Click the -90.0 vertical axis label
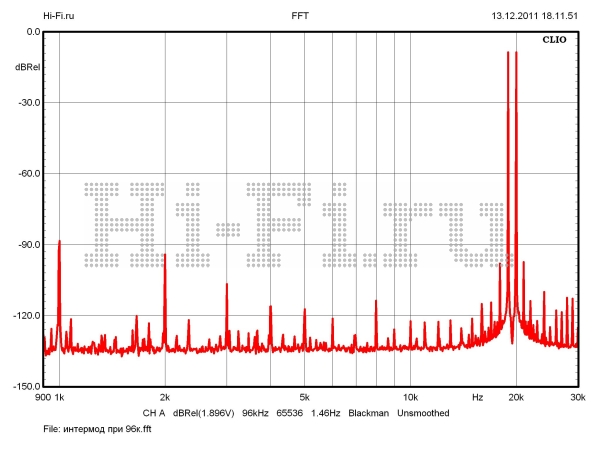Viewport: 600px width, 450px height. [x=26, y=245]
